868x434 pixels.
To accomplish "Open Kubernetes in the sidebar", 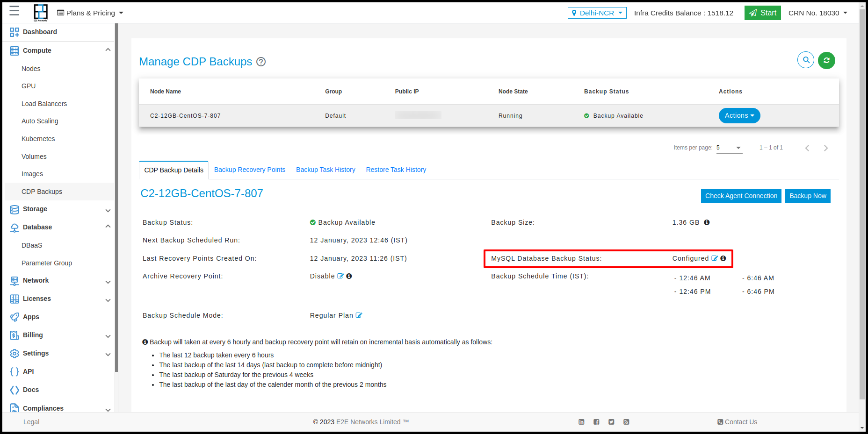I will coord(38,139).
